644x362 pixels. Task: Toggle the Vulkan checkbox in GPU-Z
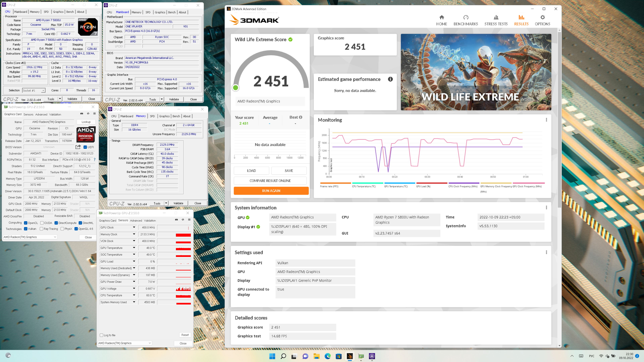25,229
